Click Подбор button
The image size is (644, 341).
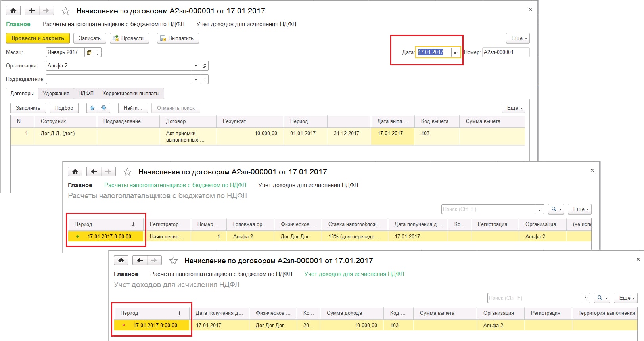(64, 108)
